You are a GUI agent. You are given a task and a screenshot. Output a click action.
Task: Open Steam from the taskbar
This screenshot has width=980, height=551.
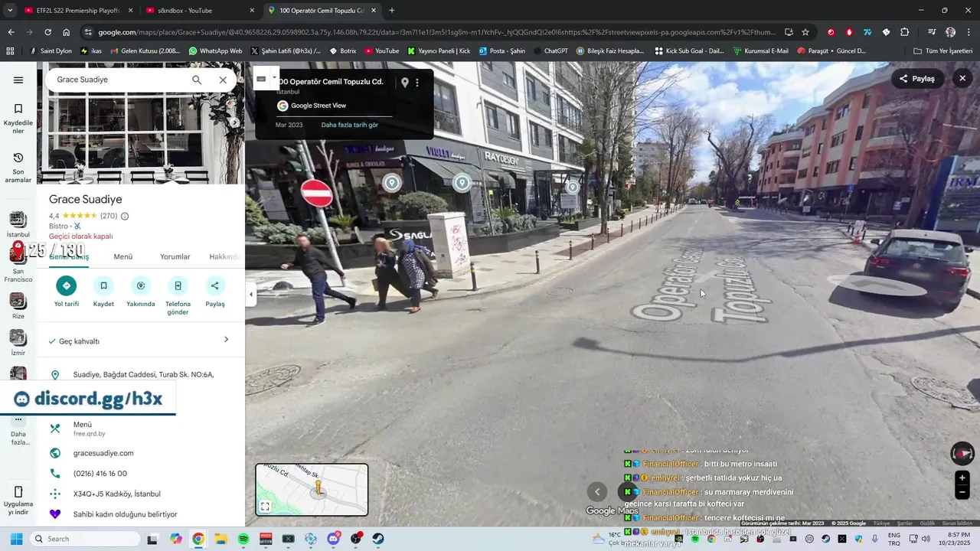(378, 539)
